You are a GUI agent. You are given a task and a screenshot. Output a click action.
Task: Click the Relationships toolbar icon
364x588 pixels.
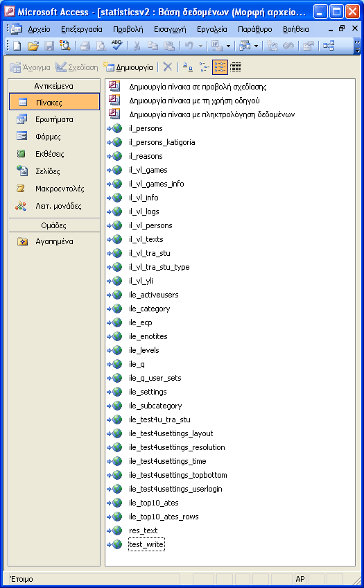coord(329,46)
